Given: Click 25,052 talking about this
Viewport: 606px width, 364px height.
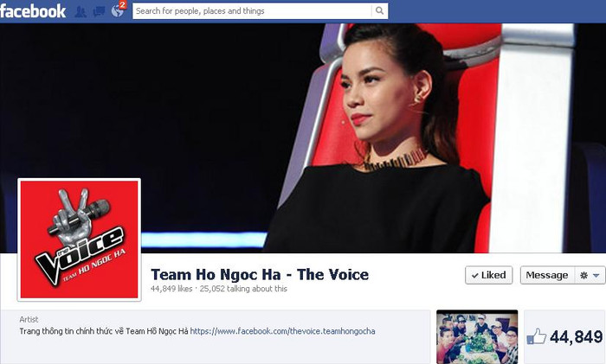Looking at the screenshot, I should [x=243, y=289].
